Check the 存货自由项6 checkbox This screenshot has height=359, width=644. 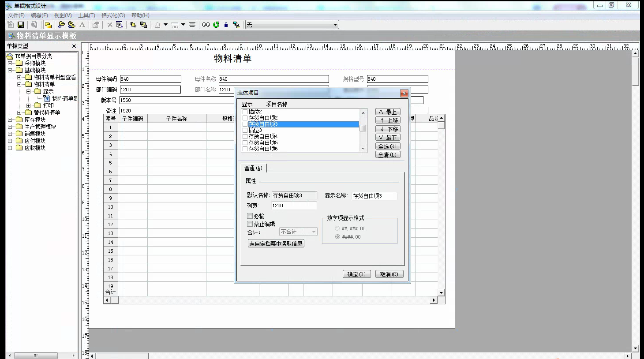(245, 149)
